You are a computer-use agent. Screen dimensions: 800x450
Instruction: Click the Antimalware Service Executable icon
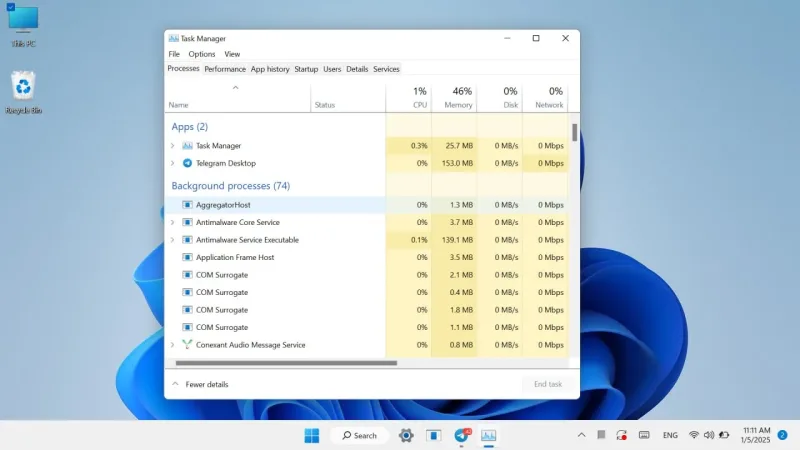[187, 240]
